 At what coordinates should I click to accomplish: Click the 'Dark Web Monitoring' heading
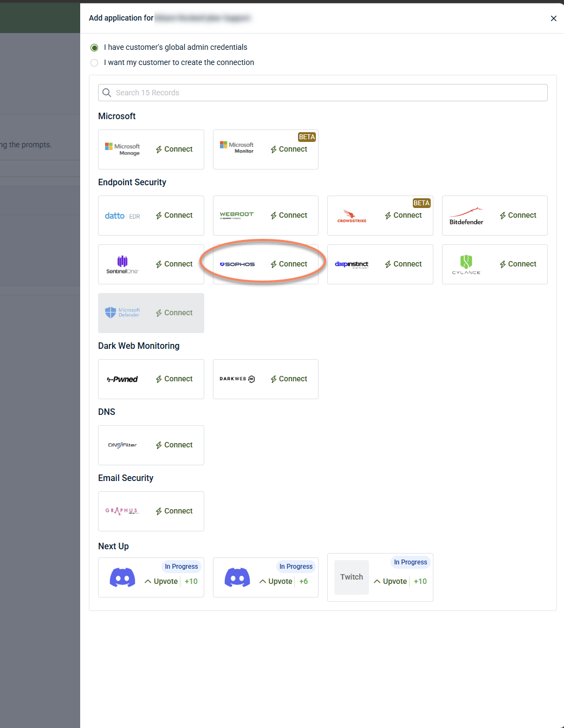(139, 346)
